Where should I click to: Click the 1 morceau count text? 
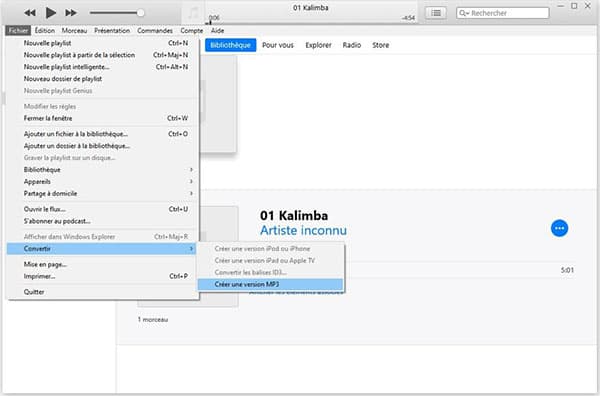(153, 319)
